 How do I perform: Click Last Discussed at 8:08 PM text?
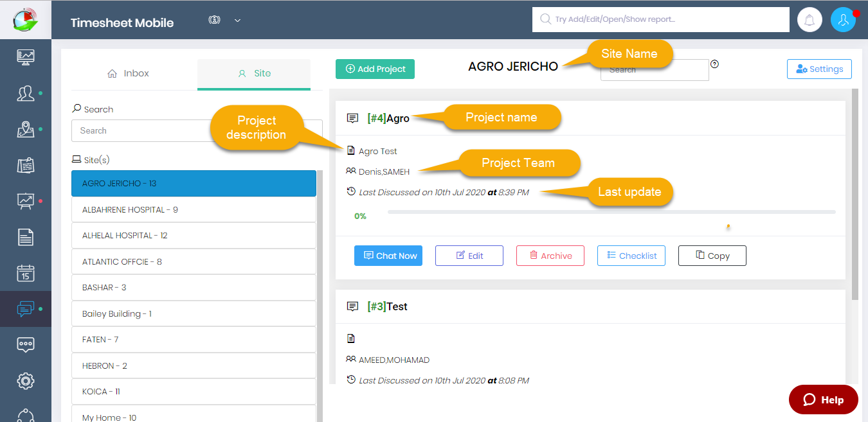click(x=444, y=380)
